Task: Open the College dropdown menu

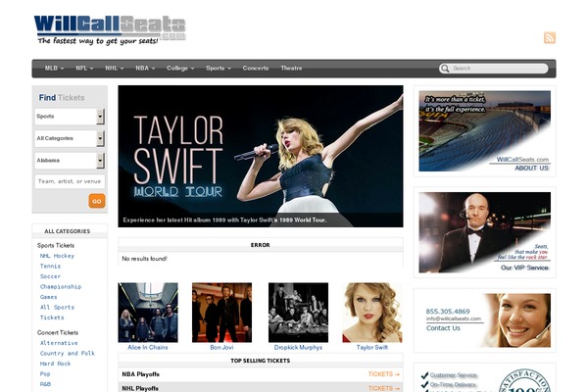Action: coord(180,69)
